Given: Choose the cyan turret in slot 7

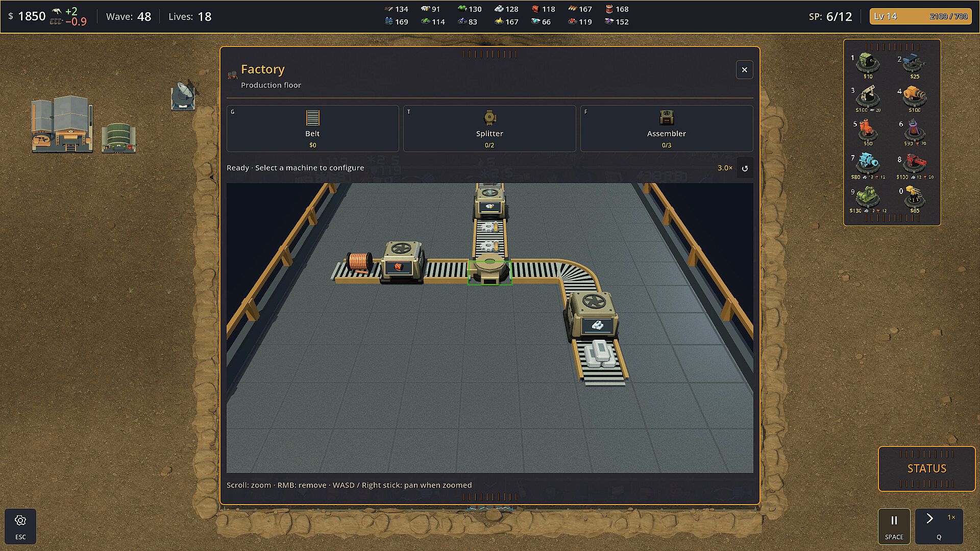Looking at the screenshot, I should tap(868, 166).
